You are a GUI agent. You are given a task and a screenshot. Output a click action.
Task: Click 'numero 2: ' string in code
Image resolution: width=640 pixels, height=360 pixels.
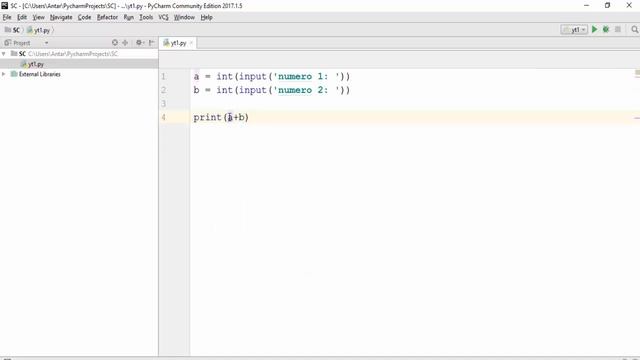pos(307,90)
